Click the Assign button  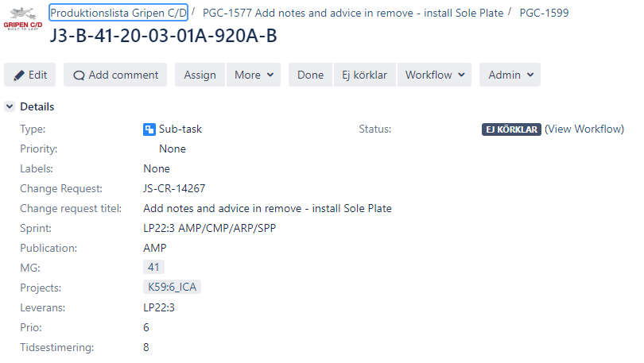(200, 75)
